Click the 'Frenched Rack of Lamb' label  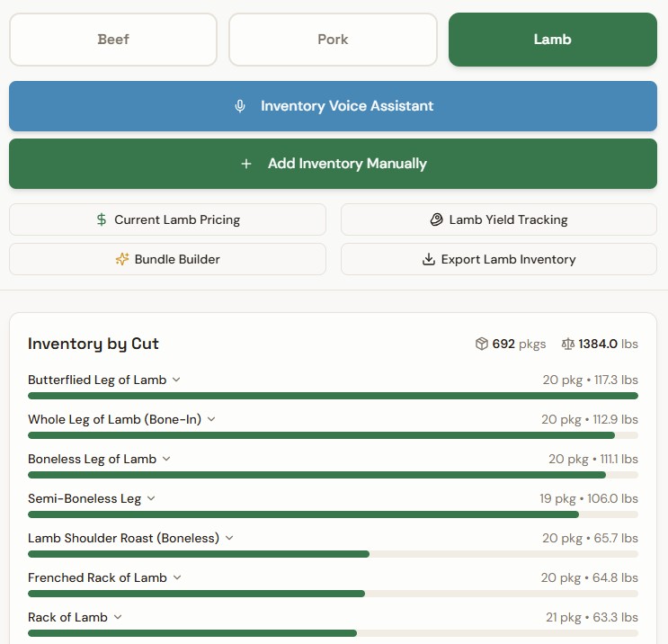[x=98, y=578]
